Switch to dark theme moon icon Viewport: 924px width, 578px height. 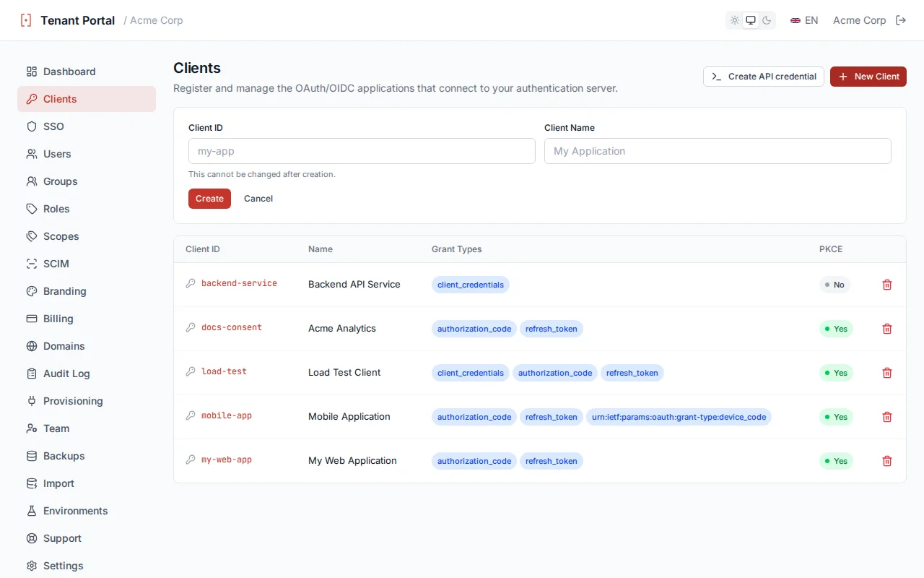(x=767, y=20)
